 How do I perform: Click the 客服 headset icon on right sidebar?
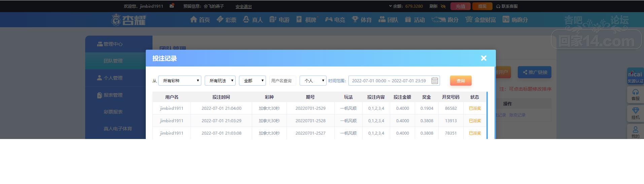(635, 95)
